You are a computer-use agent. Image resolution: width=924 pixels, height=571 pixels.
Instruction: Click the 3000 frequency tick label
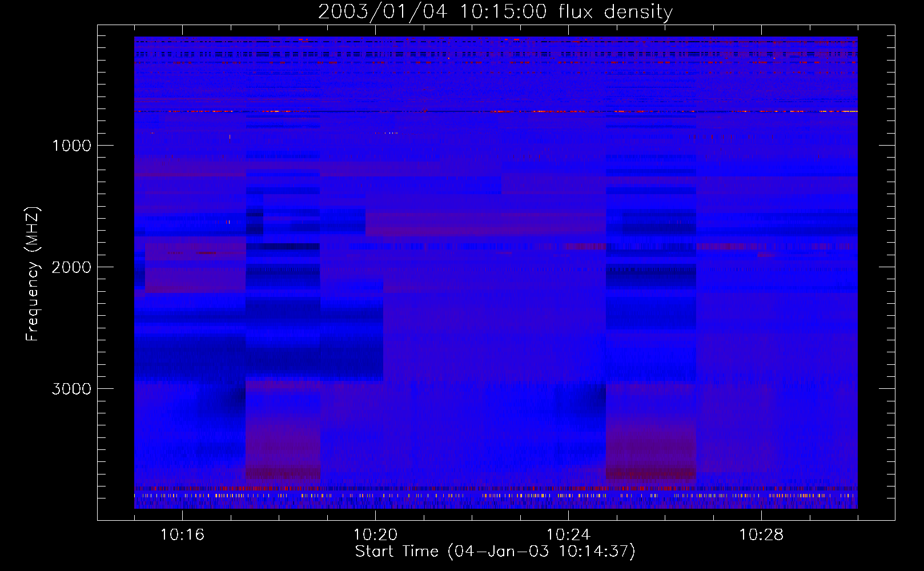point(71,389)
